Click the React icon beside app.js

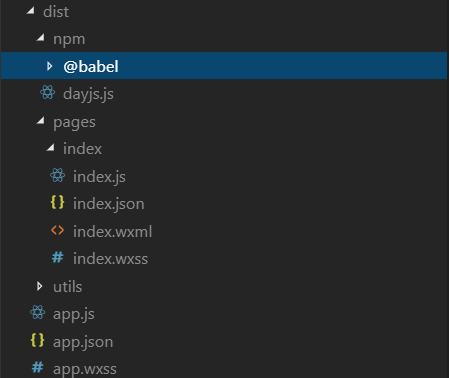pyautogui.click(x=38, y=313)
